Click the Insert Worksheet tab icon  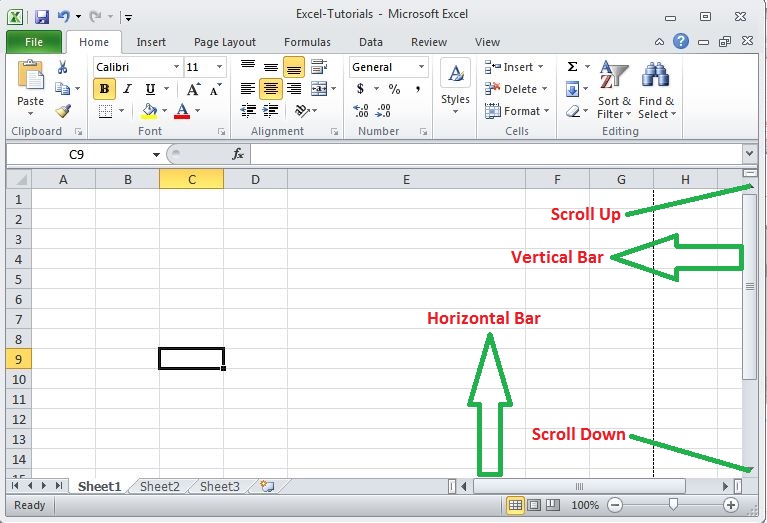[x=267, y=486]
